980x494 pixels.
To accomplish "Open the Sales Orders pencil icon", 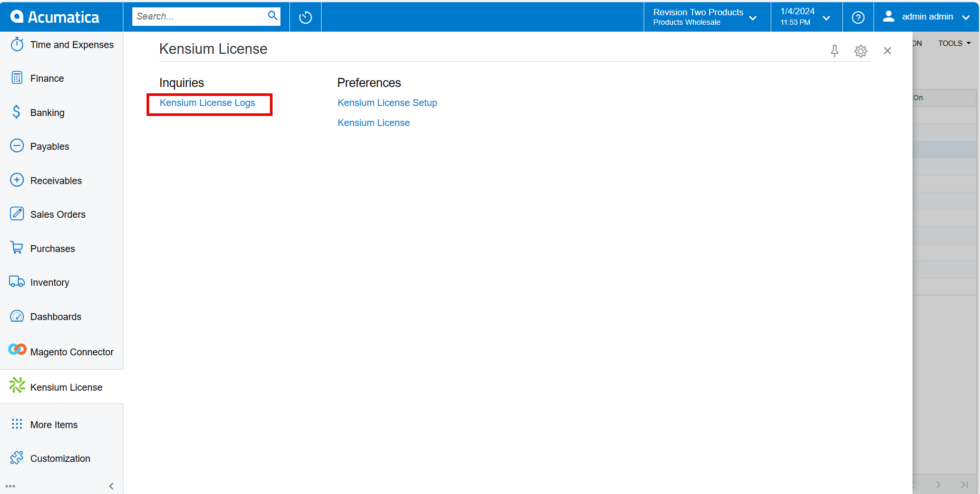I will (x=17, y=214).
